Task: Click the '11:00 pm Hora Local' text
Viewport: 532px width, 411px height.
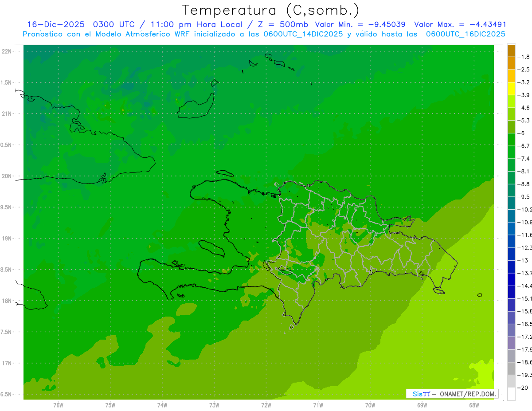Action: coord(197,24)
